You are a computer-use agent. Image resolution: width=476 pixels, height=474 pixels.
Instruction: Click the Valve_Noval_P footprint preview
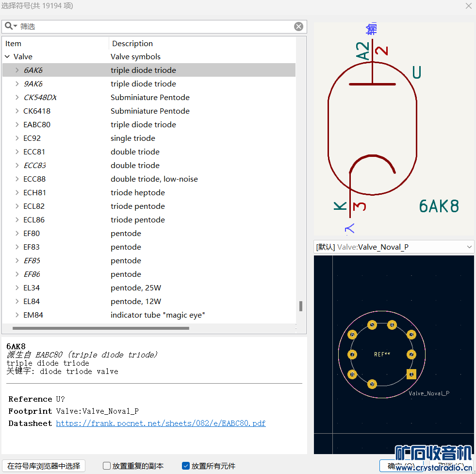394,355
